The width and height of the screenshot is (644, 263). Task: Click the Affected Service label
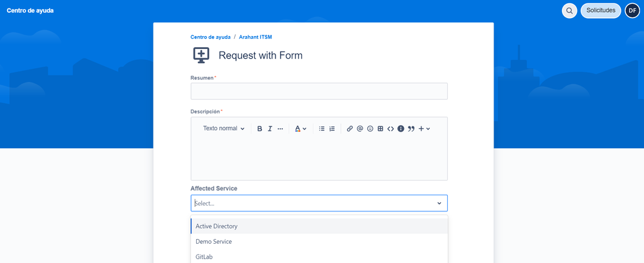(214, 188)
